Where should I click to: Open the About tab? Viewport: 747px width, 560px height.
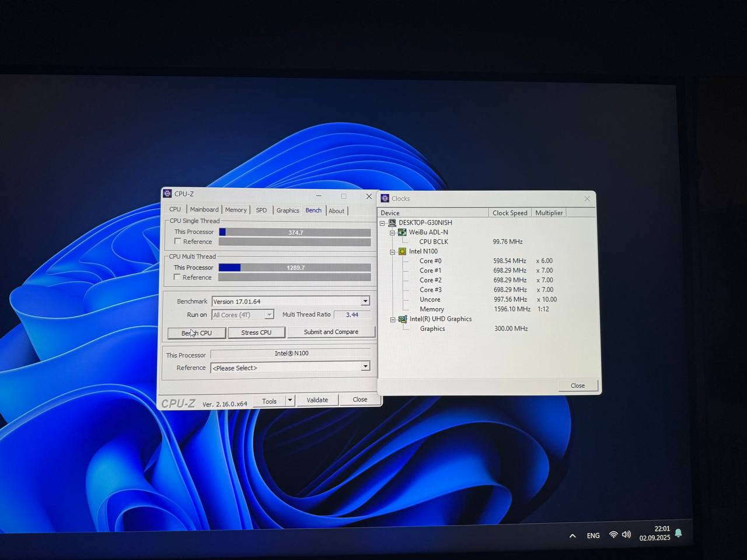pos(336,211)
